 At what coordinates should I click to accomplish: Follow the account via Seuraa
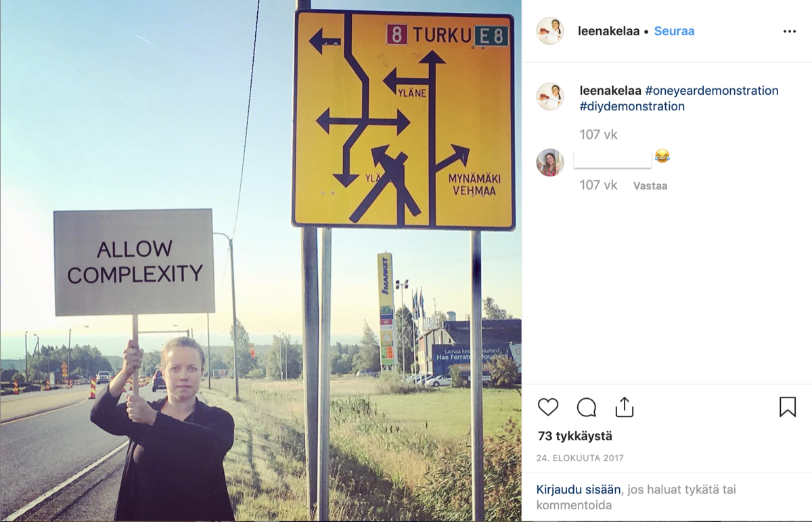(x=674, y=31)
